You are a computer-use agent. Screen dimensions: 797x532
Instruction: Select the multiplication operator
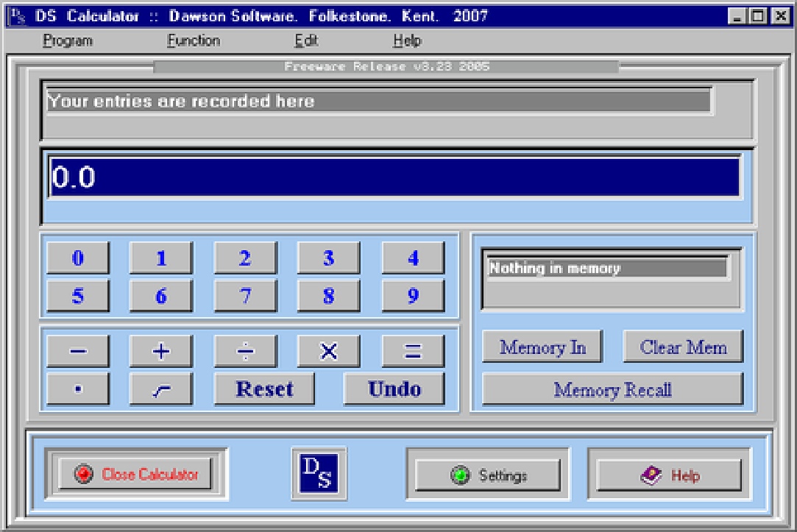pos(328,351)
